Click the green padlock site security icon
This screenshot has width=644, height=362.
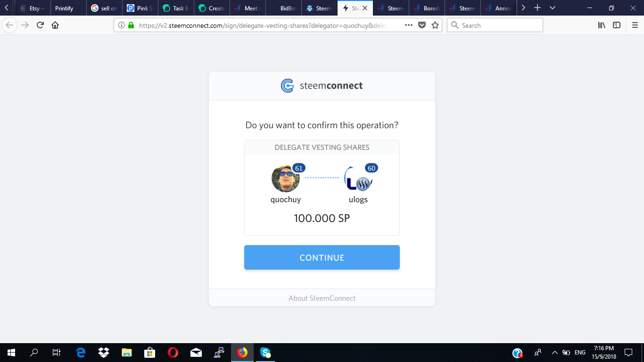point(131,25)
